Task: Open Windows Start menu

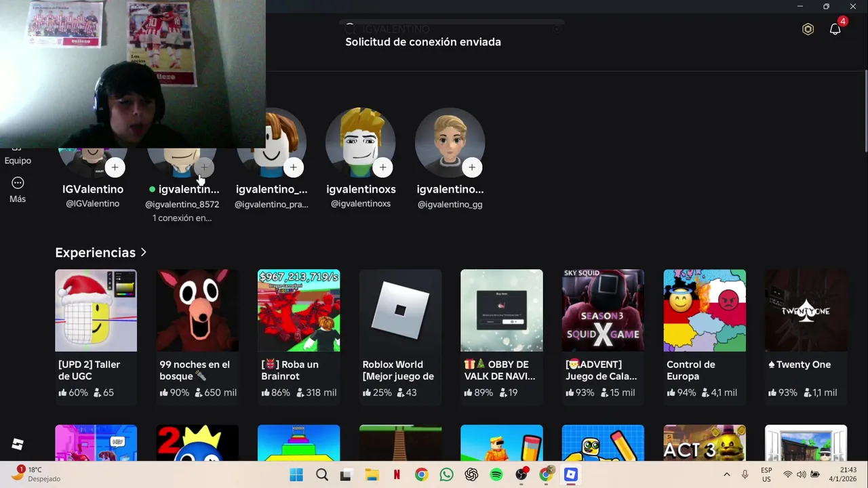Action: click(x=296, y=474)
